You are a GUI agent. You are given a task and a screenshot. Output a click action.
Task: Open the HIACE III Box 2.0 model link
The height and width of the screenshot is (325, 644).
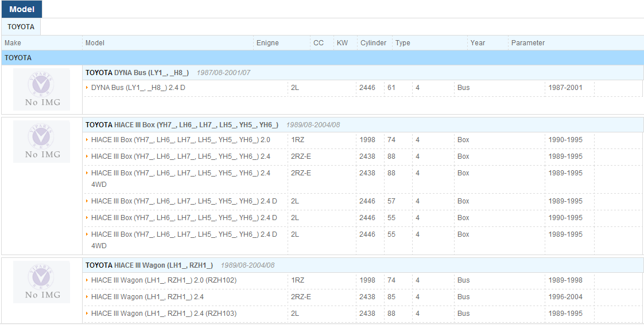181,139
